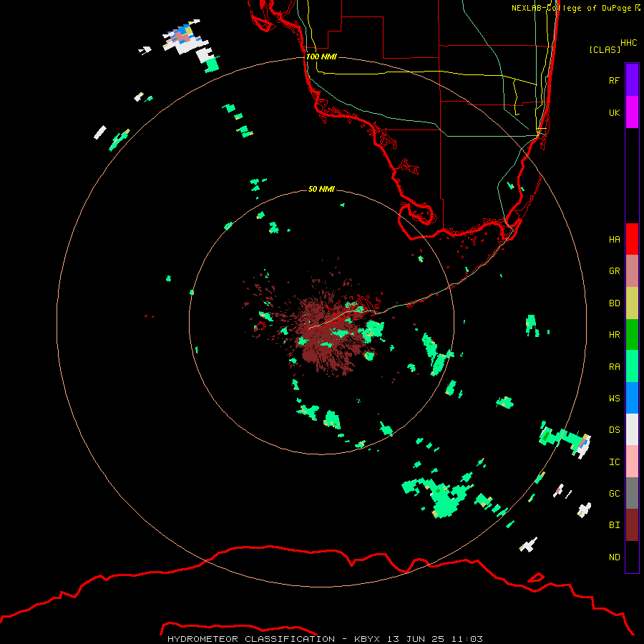Click the ND black legend swatch
This screenshot has height=644, width=644.
tap(632, 557)
